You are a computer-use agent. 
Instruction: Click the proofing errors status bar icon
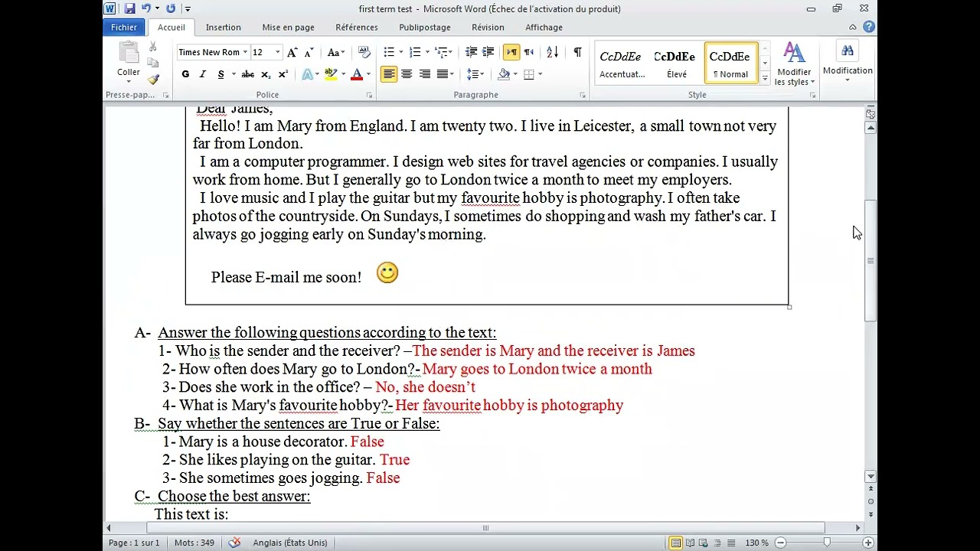pyautogui.click(x=234, y=543)
